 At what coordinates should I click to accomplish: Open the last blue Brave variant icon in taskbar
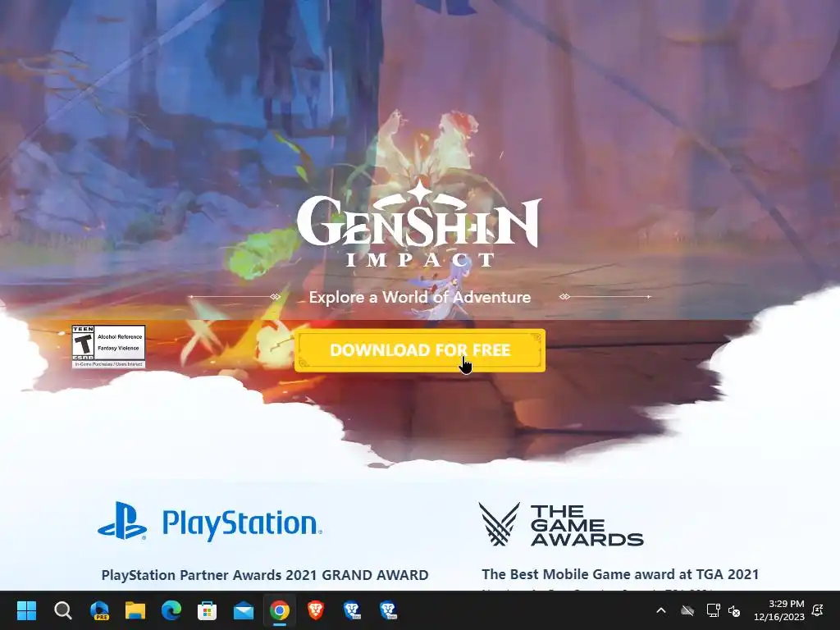tap(388, 610)
